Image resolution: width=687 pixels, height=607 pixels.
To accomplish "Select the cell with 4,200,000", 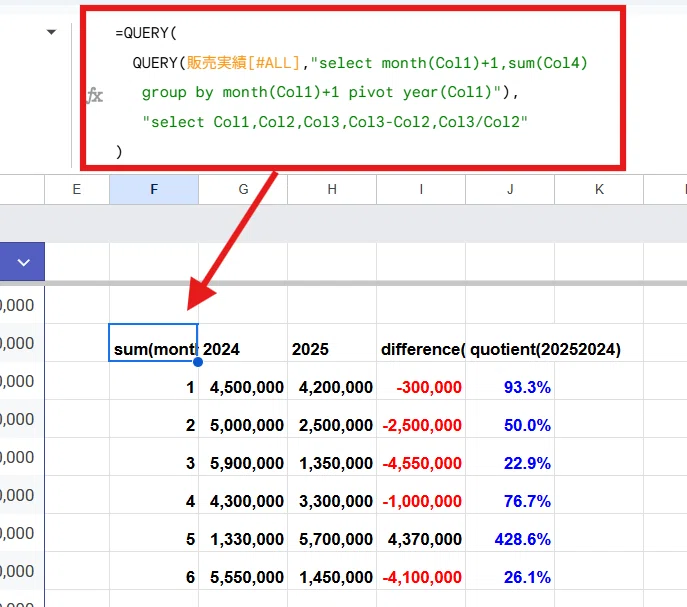I will point(332,381).
